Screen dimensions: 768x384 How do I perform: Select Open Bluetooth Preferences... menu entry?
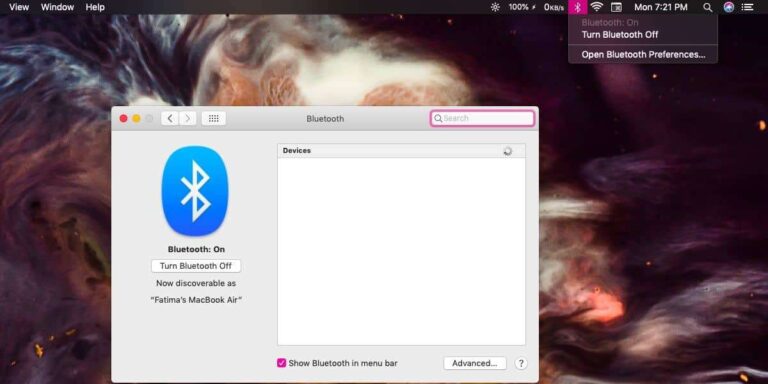click(643, 54)
